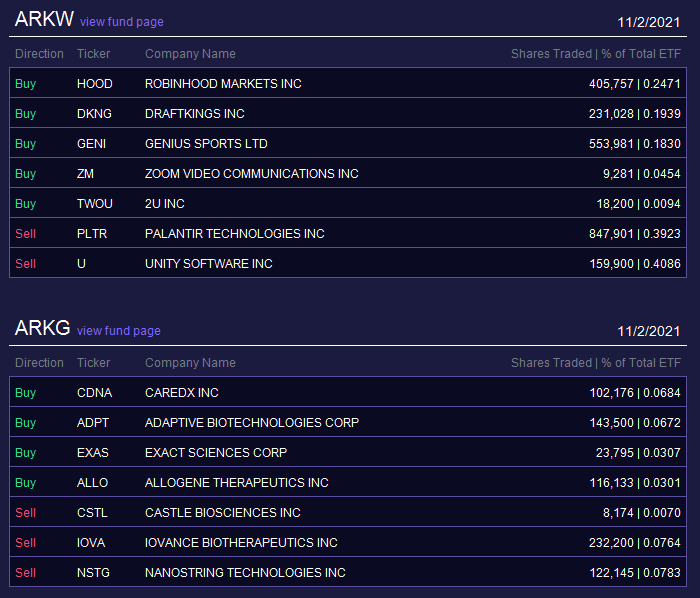Click CAREDX INC company name

point(182,393)
